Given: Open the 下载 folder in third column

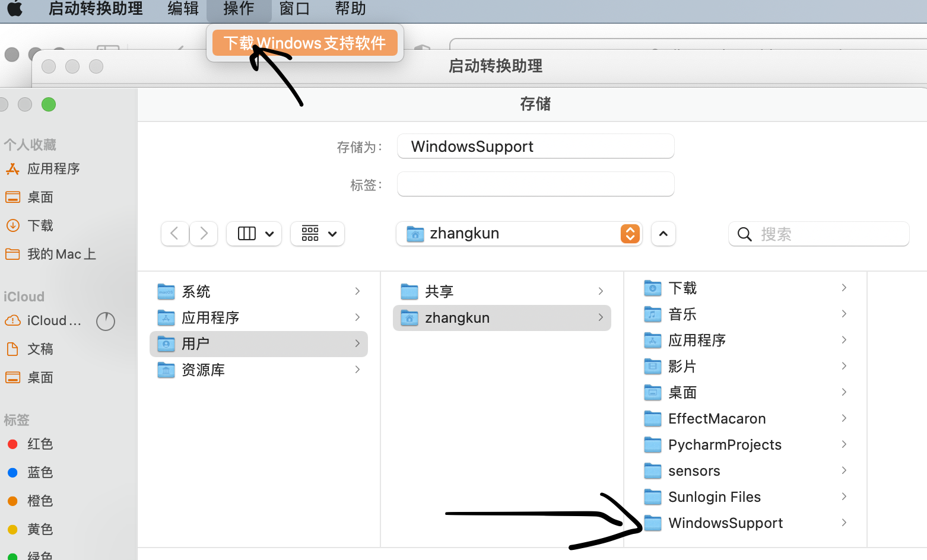Looking at the screenshot, I should pyautogui.click(x=745, y=288).
